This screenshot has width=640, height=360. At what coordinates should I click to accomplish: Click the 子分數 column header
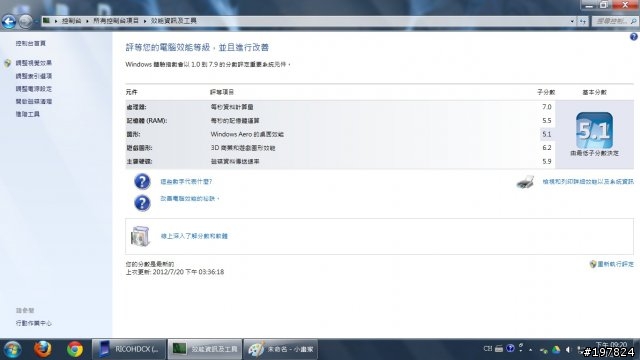click(546, 92)
